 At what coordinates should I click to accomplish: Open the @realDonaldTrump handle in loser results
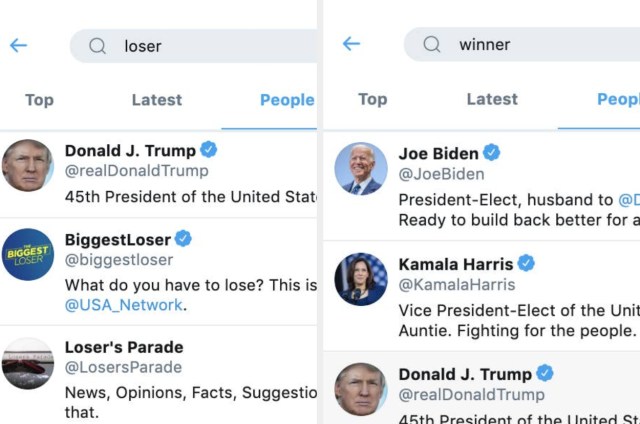tap(137, 171)
